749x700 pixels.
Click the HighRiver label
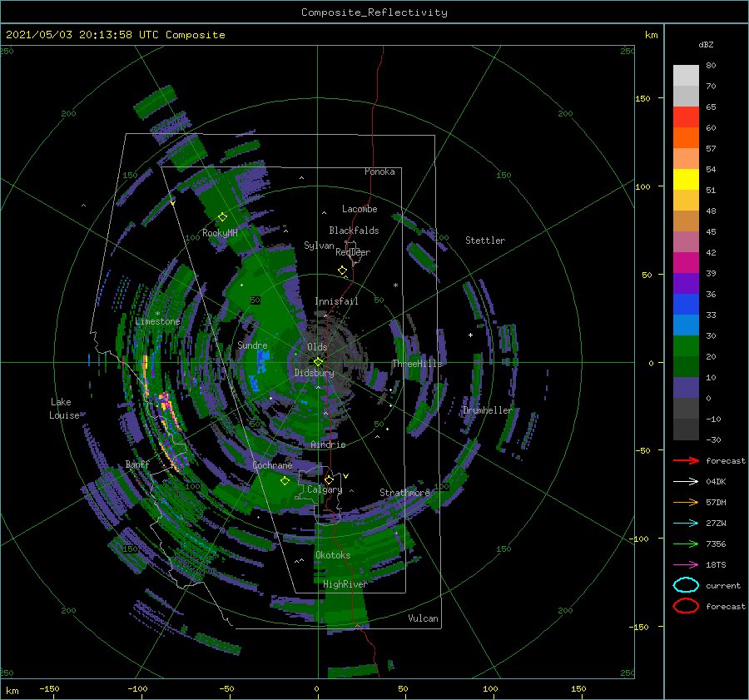[x=345, y=584]
